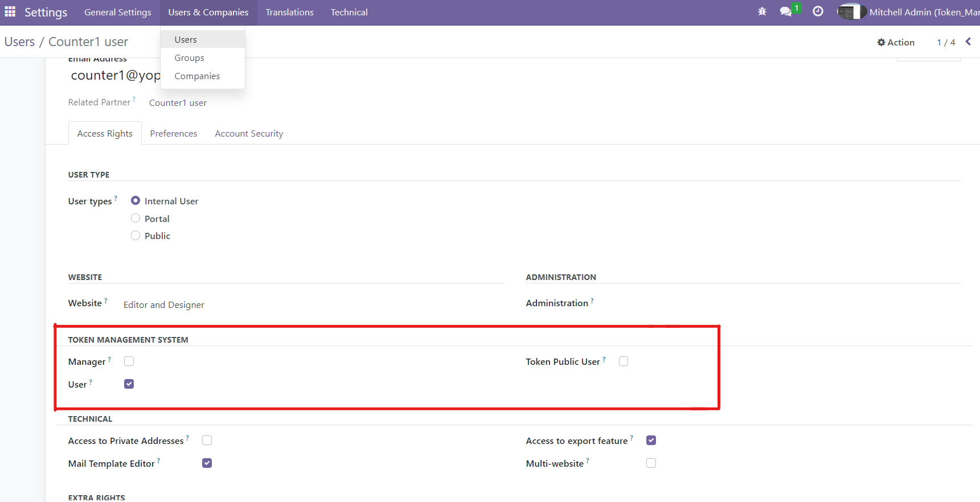The image size is (980, 502).
Task: Open the apps grid home menu
Action: (x=10, y=12)
